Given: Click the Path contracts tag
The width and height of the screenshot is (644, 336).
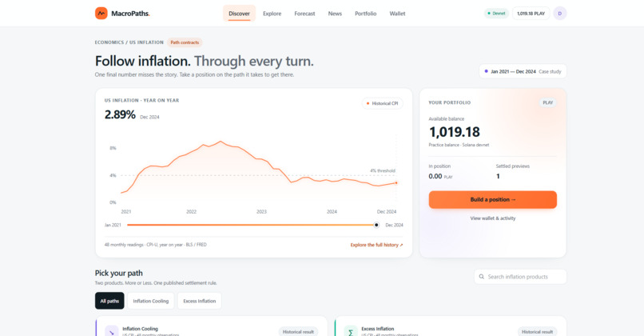Looking at the screenshot, I should [185, 42].
